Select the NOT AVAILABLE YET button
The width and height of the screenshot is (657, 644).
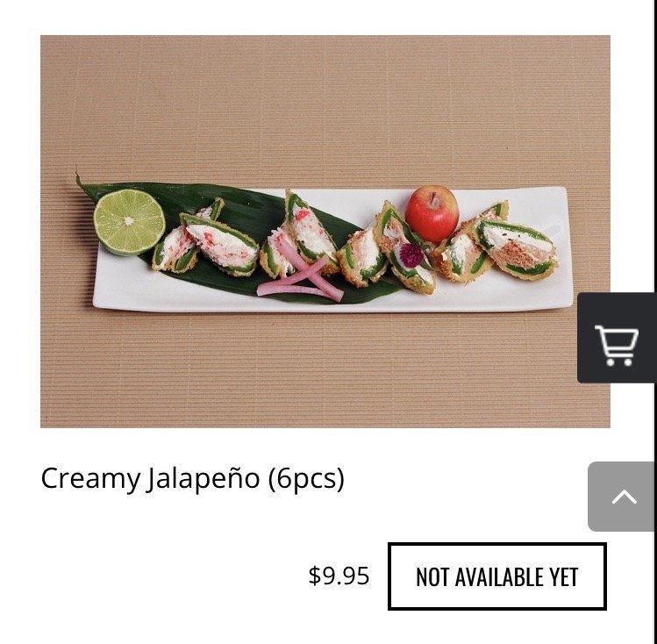pos(497,576)
